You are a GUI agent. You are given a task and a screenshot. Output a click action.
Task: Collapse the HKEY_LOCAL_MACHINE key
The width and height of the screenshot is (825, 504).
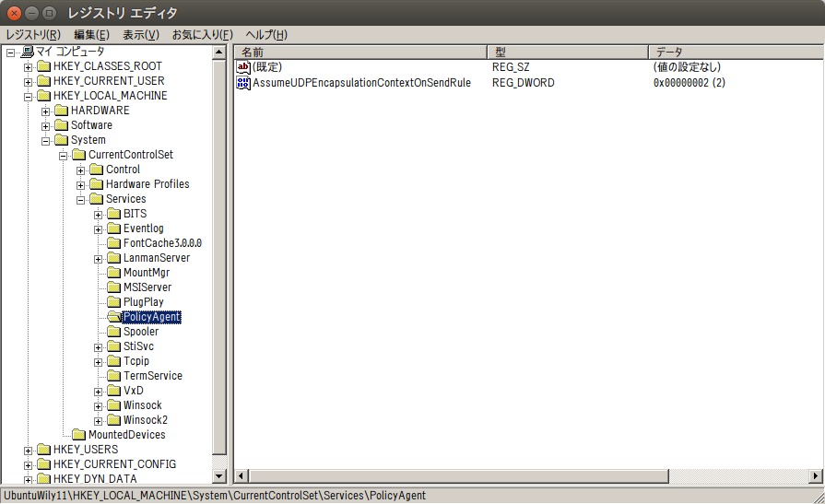[28, 97]
